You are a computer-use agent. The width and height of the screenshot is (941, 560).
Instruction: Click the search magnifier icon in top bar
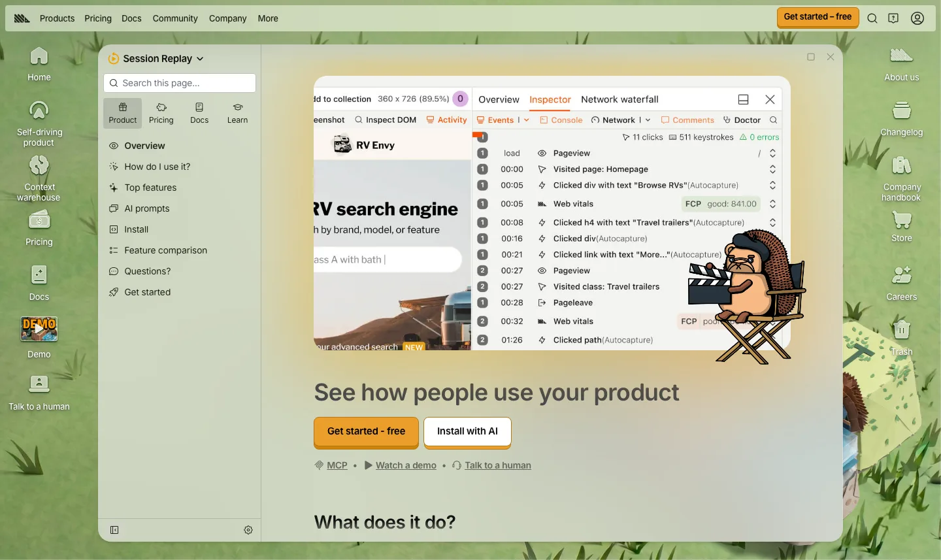coord(872,18)
